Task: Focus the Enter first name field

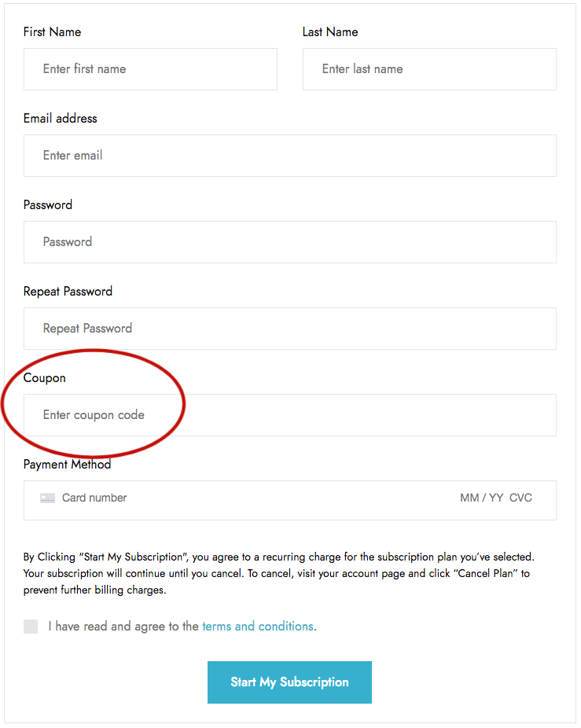Action: (150, 69)
